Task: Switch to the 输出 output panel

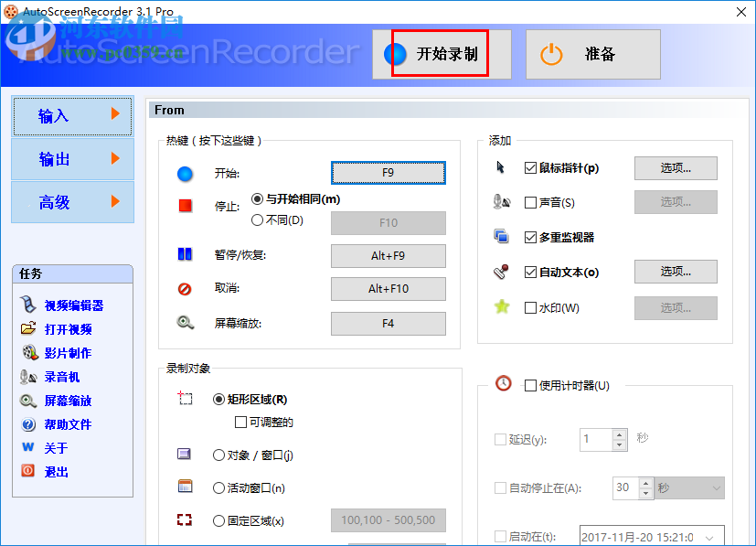Action: (72, 158)
